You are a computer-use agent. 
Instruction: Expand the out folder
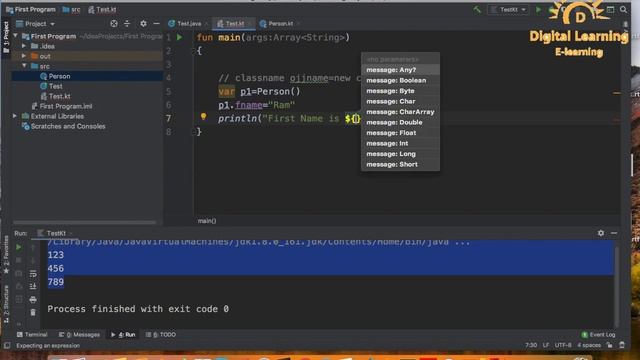pos(24,56)
